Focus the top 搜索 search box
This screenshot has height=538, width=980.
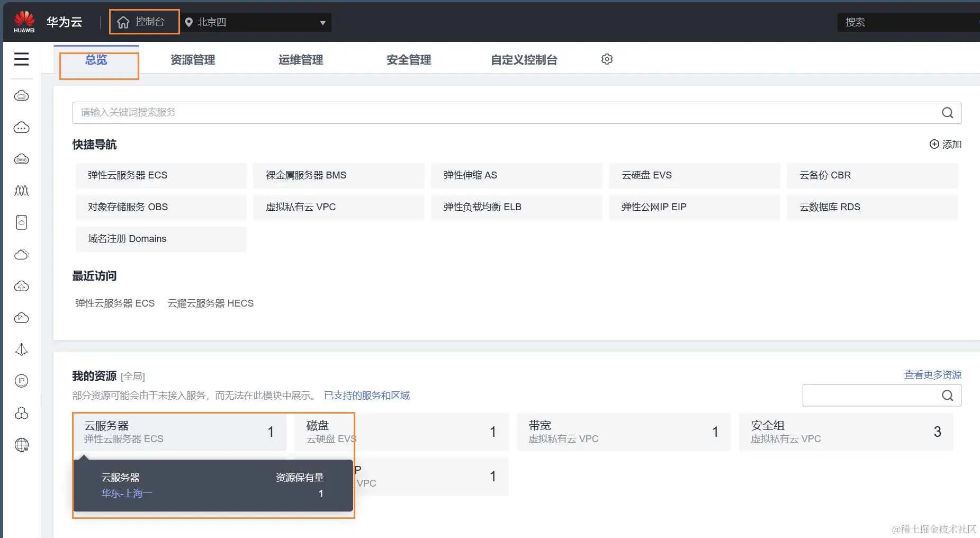907,22
